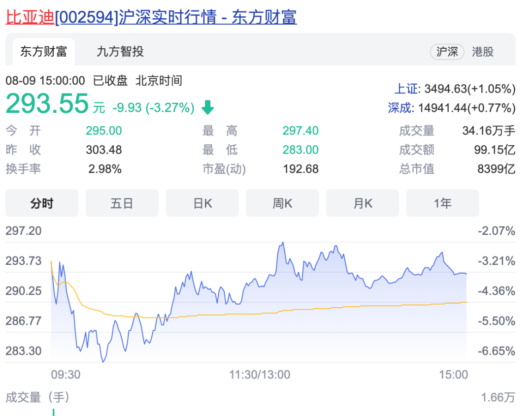This screenshot has height=416, width=532.
Task: Show the 五日 five-day chart
Action: pos(122,203)
